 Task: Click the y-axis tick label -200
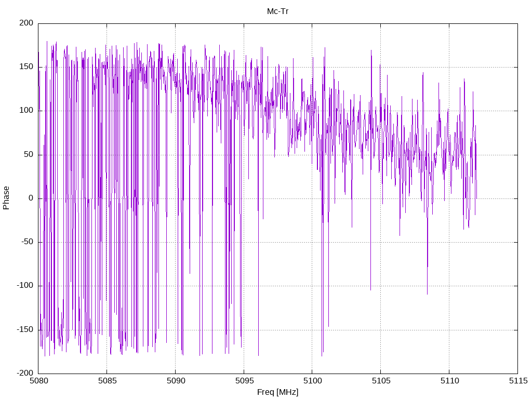point(25,373)
